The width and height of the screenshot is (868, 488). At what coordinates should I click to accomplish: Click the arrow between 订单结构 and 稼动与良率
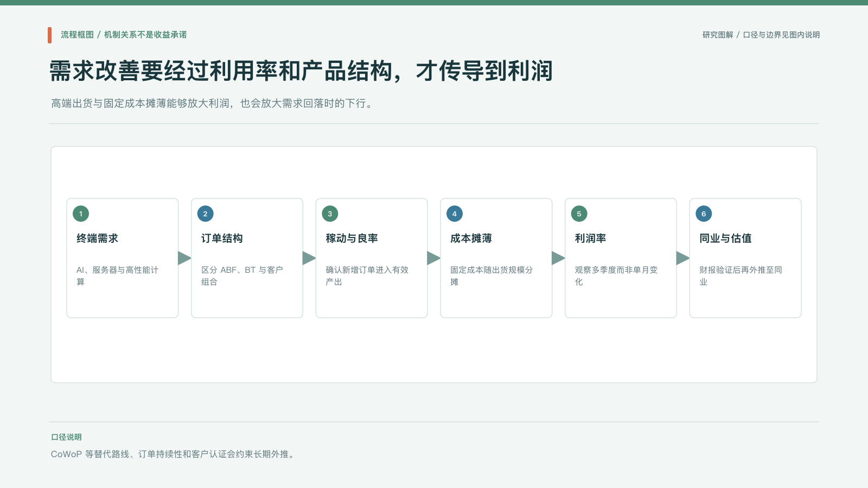coord(309,258)
